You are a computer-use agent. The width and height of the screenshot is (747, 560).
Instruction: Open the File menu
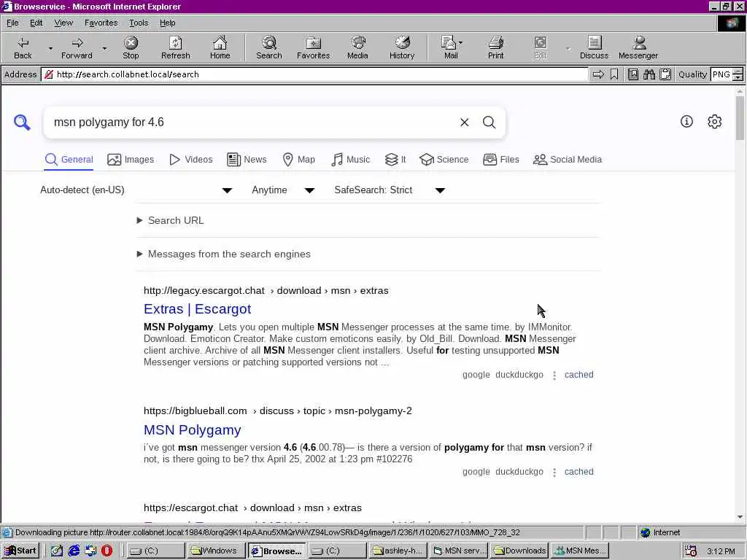[x=12, y=23]
